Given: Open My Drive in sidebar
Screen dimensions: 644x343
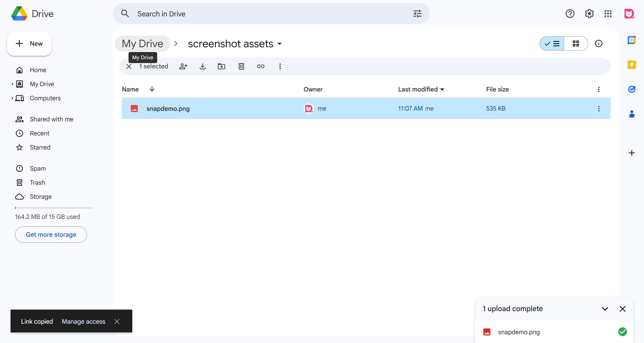Looking at the screenshot, I should [x=42, y=84].
